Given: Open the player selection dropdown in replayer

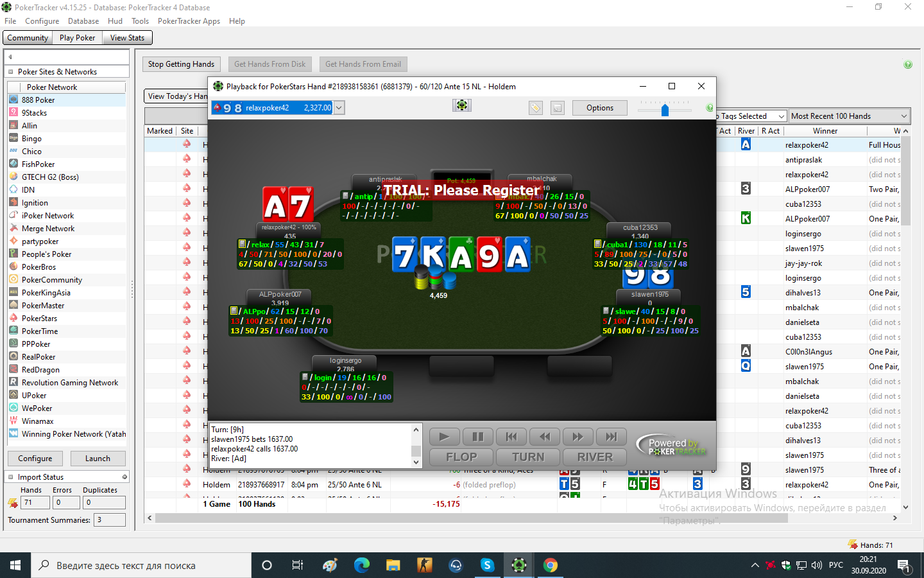Looking at the screenshot, I should point(339,108).
